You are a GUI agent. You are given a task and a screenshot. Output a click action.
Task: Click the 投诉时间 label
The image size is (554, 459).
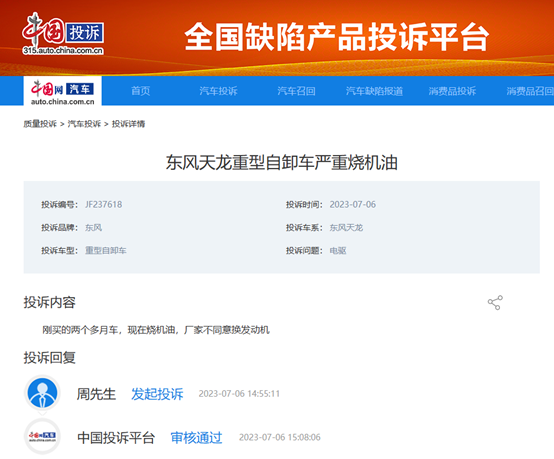tap(304, 205)
